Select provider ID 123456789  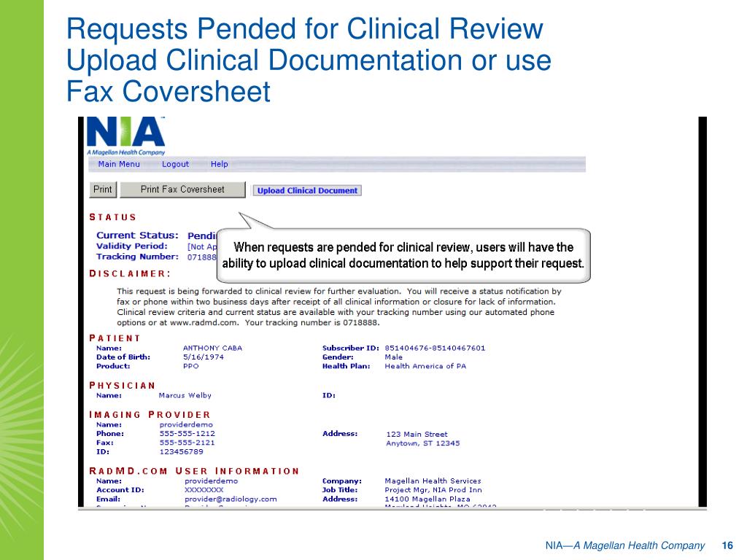(182, 452)
